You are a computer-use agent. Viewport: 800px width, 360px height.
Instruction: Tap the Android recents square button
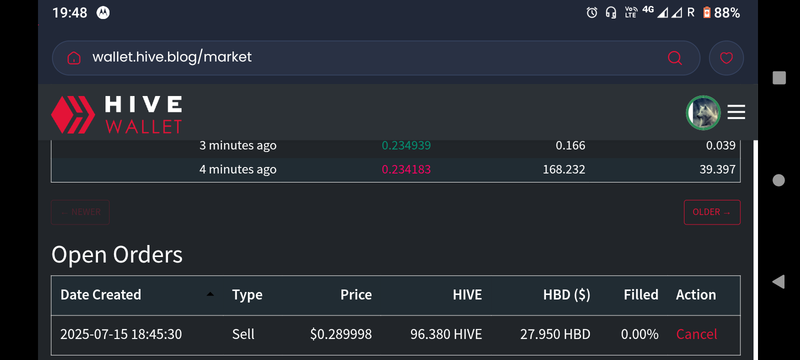pos(779,78)
